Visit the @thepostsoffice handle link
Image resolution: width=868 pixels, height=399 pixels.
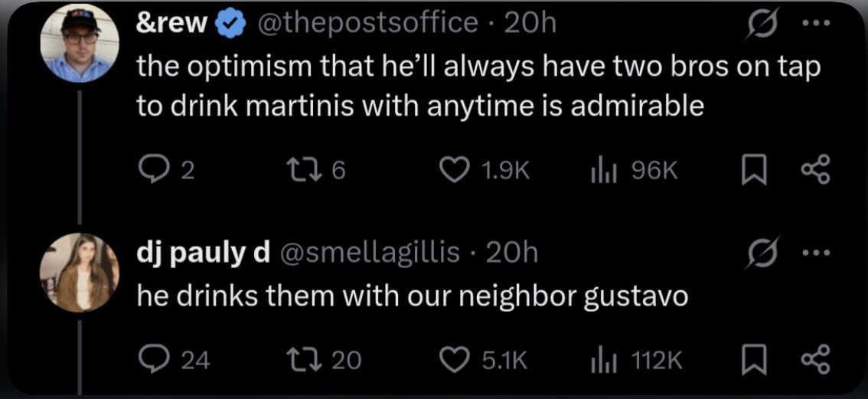coord(370,24)
